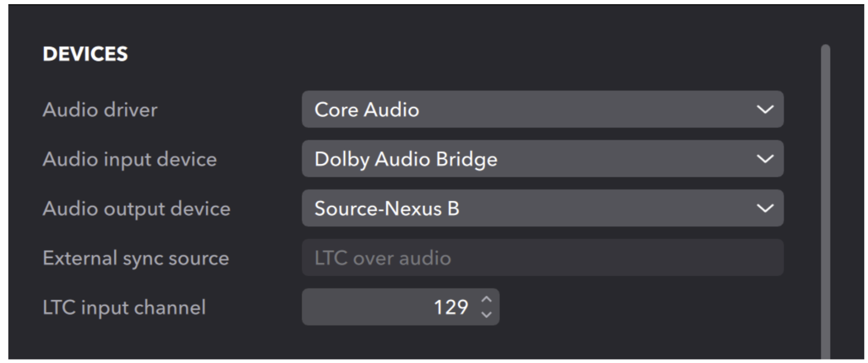Click the Core Audio text

click(x=367, y=110)
